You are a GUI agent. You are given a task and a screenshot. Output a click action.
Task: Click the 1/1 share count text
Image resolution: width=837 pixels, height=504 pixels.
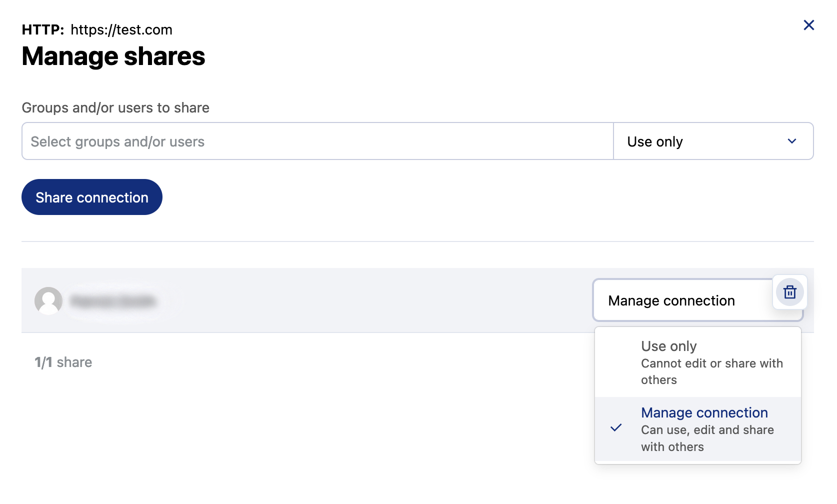tap(63, 362)
